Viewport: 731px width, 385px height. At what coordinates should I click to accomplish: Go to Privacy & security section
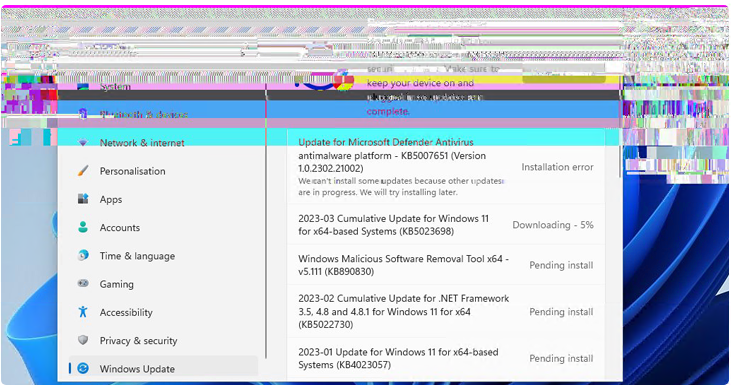coord(138,341)
